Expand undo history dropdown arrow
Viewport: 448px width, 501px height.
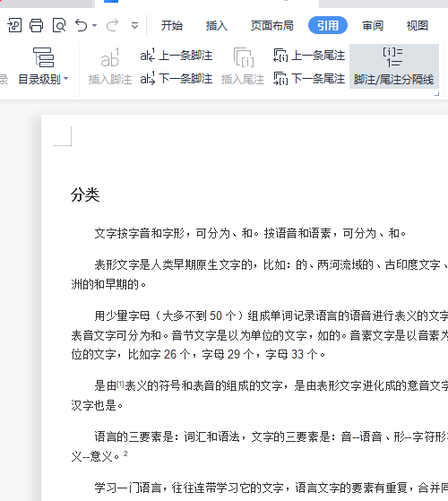[94, 25]
